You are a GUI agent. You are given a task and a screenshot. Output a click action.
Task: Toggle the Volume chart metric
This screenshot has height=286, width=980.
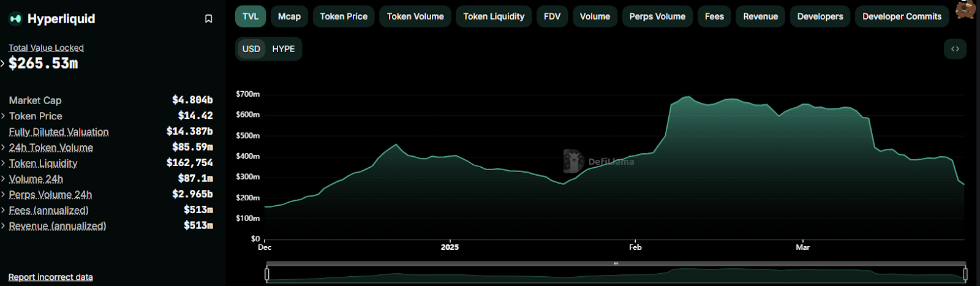pos(595,17)
